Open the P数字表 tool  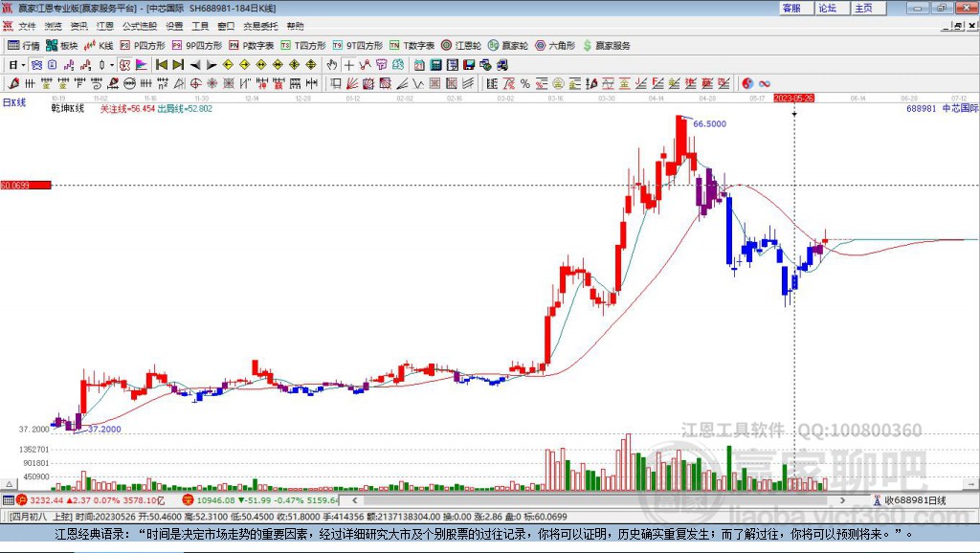pyautogui.click(x=252, y=46)
